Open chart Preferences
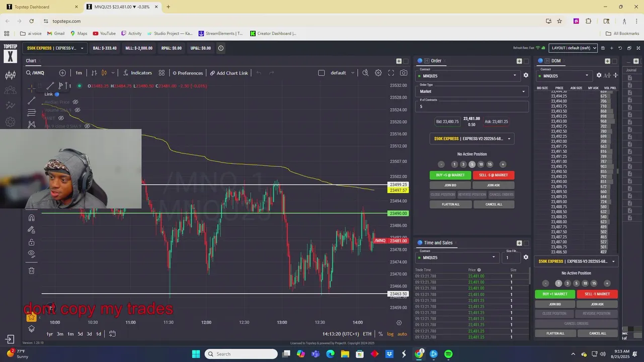This screenshot has width=644, height=362. coord(187,73)
